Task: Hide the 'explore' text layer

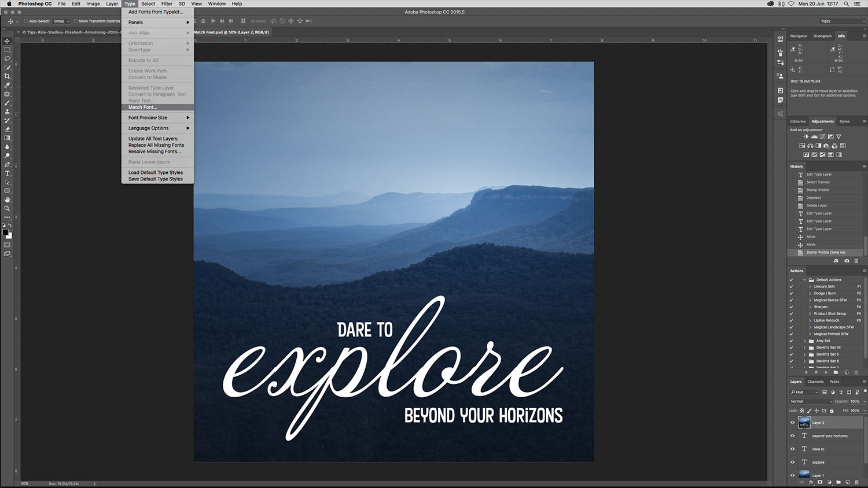Action: (793, 462)
